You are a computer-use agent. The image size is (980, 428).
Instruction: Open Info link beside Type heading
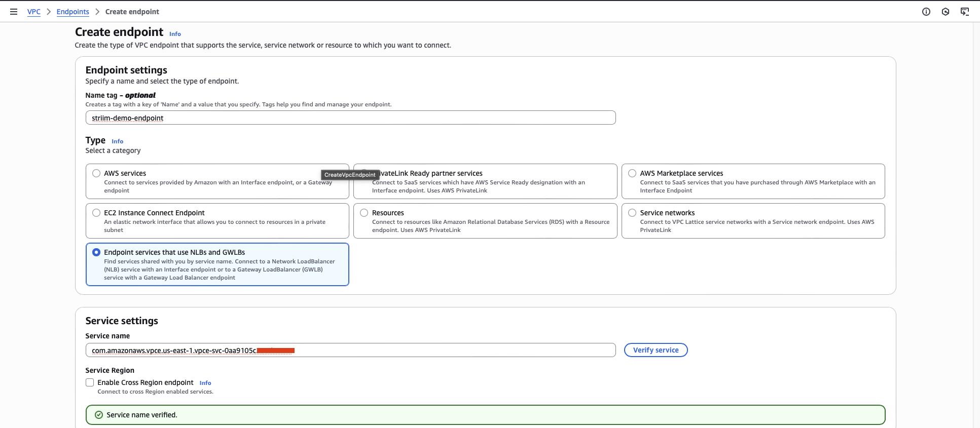[x=117, y=141]
